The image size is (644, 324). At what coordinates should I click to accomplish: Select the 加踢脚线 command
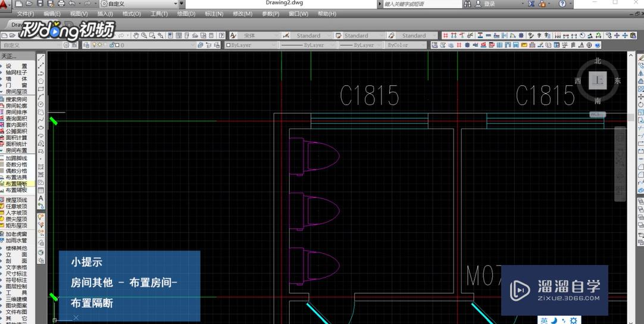coord(17,158)
